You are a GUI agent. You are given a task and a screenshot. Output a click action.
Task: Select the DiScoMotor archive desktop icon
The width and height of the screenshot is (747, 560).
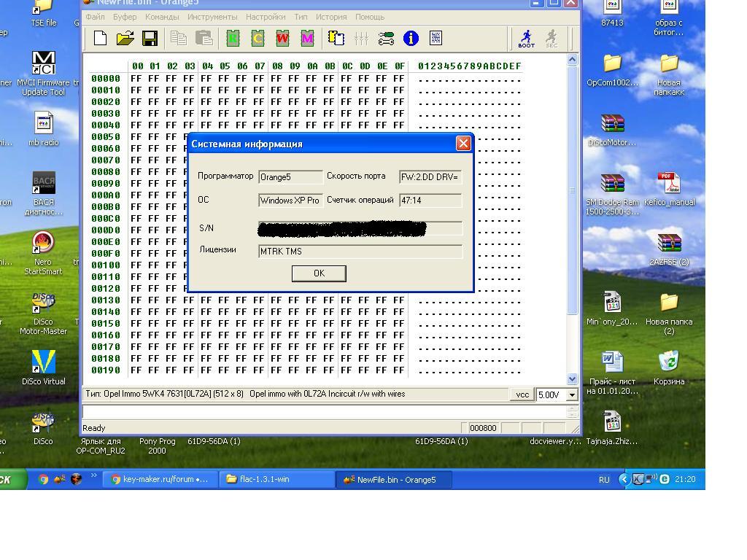coord(612,130)
